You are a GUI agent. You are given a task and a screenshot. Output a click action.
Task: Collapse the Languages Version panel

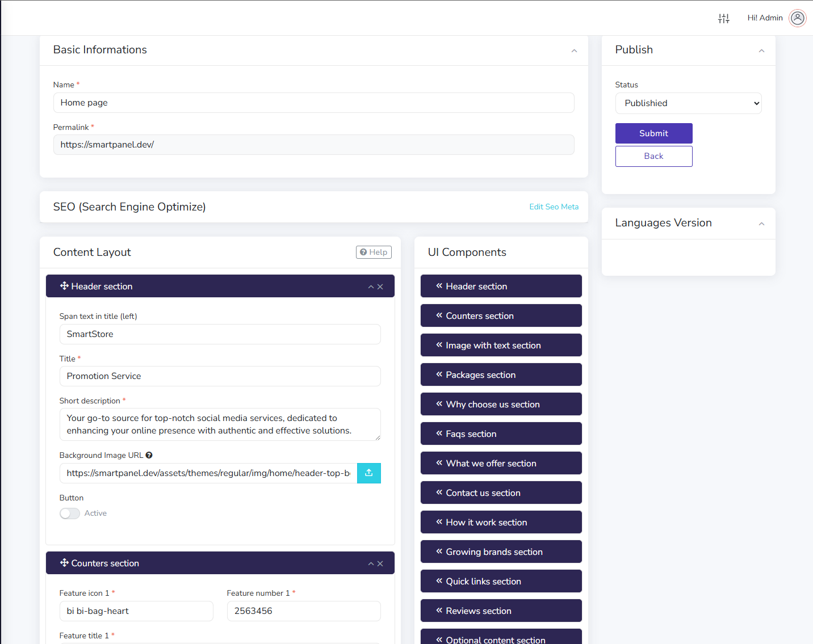pos(761,224)
